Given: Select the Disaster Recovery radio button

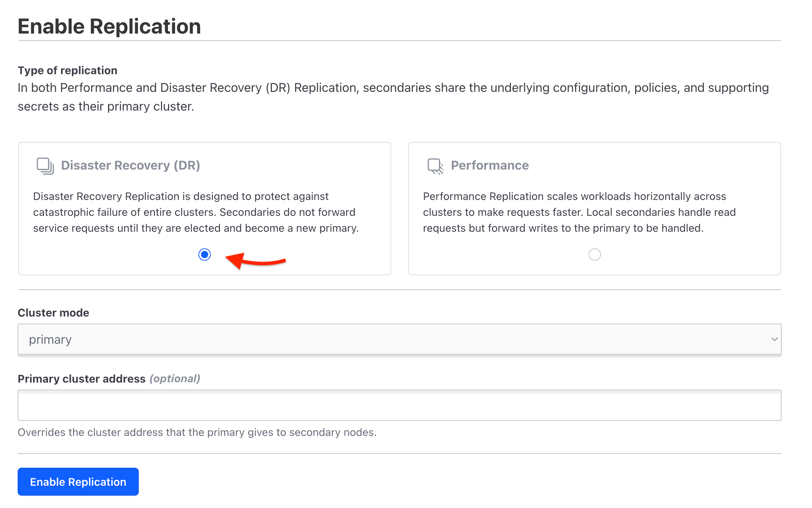Looking at the screenshot, I should tap(205, 254).
